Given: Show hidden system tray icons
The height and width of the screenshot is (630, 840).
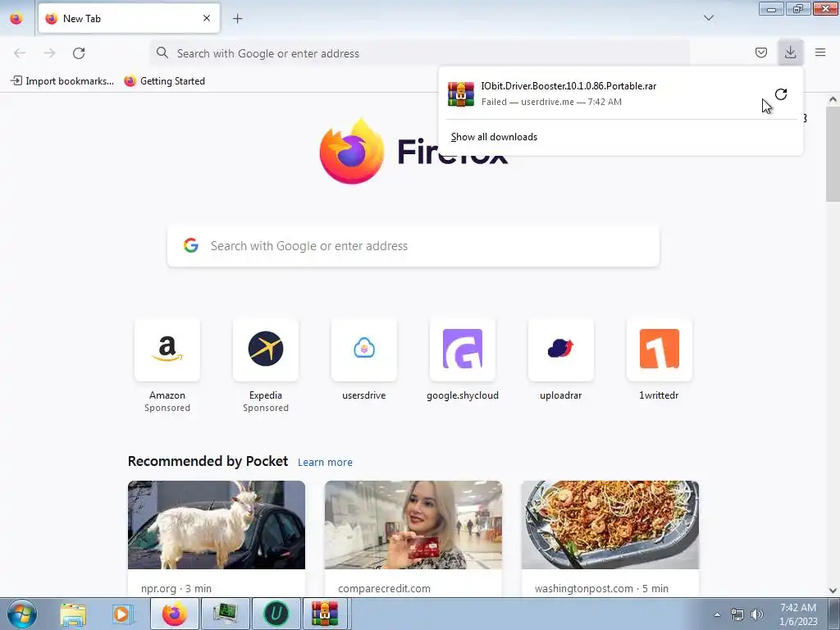Looking at the screenshot, I should point(717,614).
